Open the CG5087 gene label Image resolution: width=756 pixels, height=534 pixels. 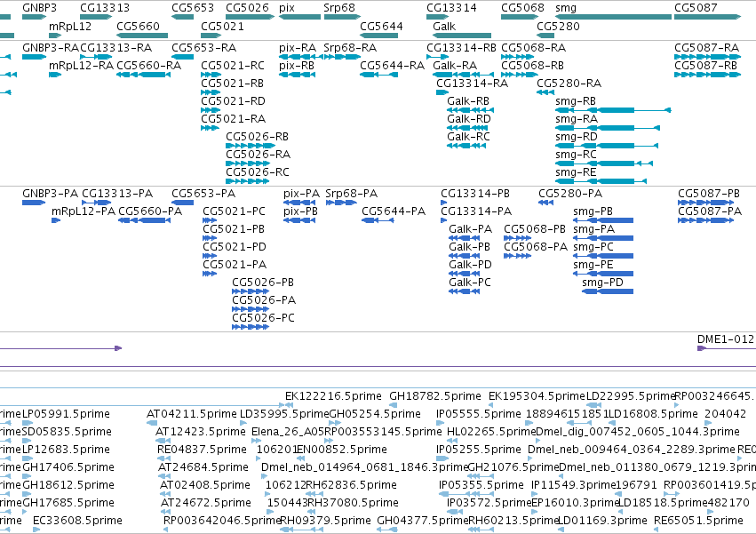696,8
